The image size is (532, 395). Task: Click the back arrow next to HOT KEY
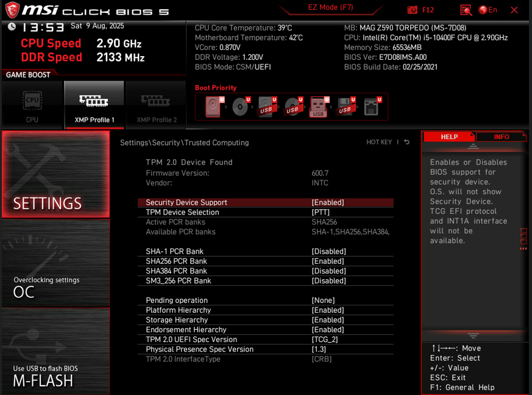pyautogui.click(x=407, y=142)
